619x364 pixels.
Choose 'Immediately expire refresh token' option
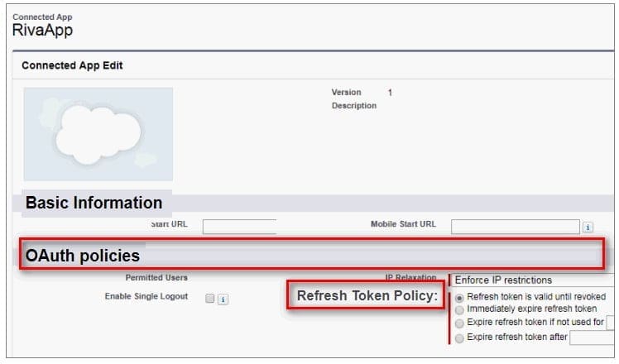[460, 309]
